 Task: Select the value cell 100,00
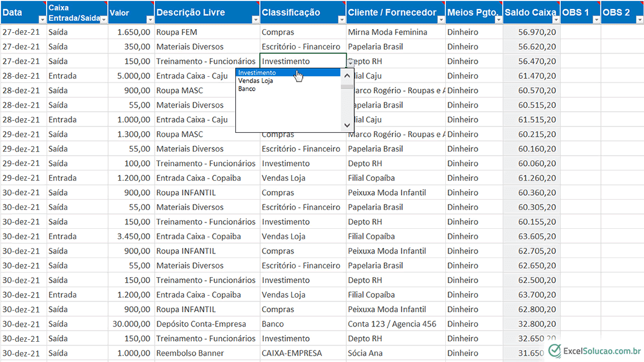click(x=131, y=163)
